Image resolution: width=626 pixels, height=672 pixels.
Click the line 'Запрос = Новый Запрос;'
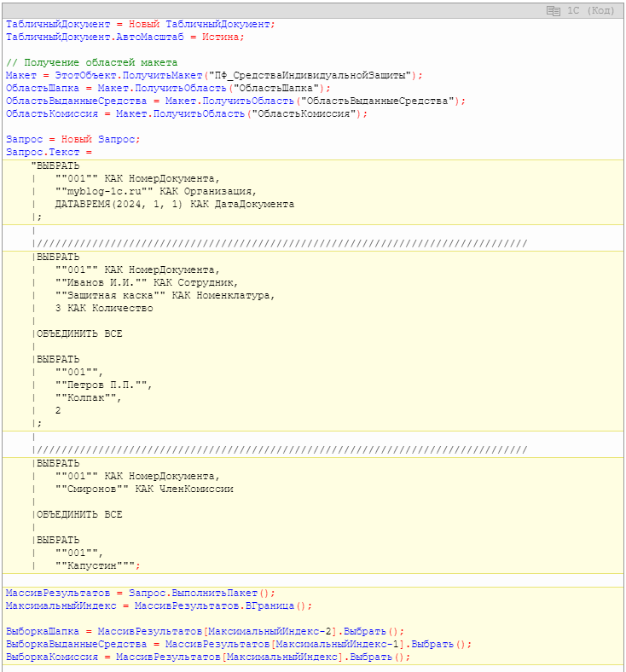pos(73,140)
